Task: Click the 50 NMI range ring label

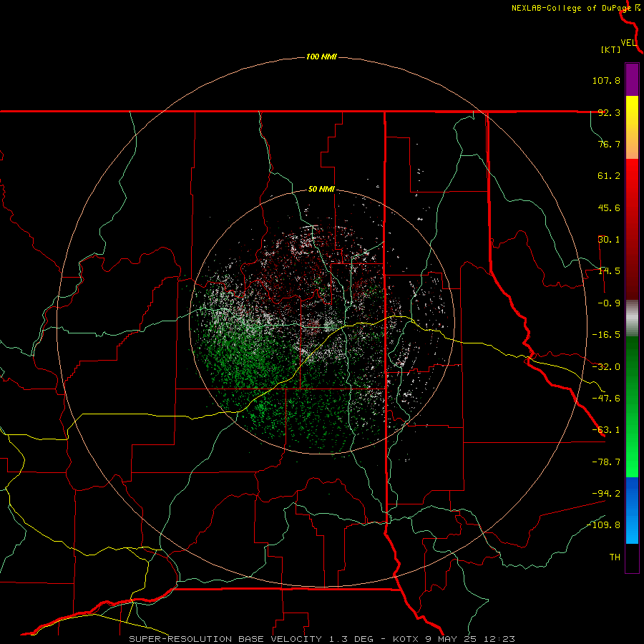Action: pos(321,190)
